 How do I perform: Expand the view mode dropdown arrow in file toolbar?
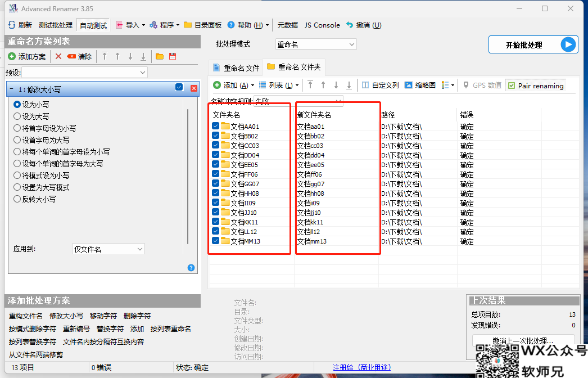[x=453, y=85]
